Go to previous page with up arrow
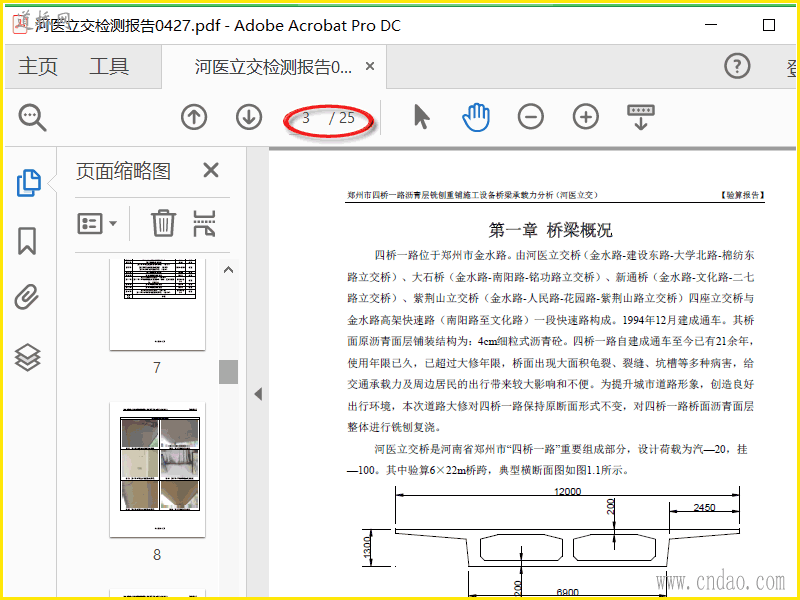Image resolution: width=800 pixels, height=600 pixels. click(x=194, y=117)
